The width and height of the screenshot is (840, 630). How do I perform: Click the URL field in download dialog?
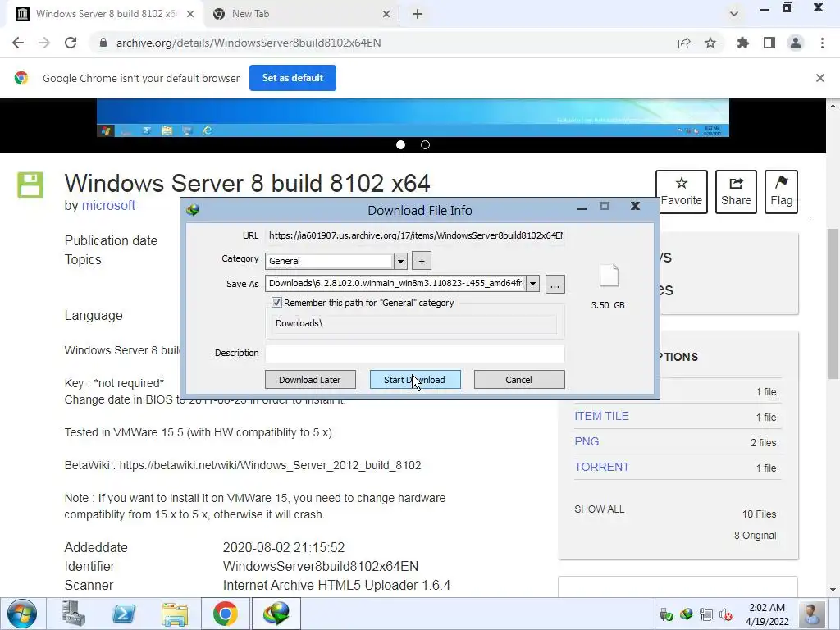[415, 235]
